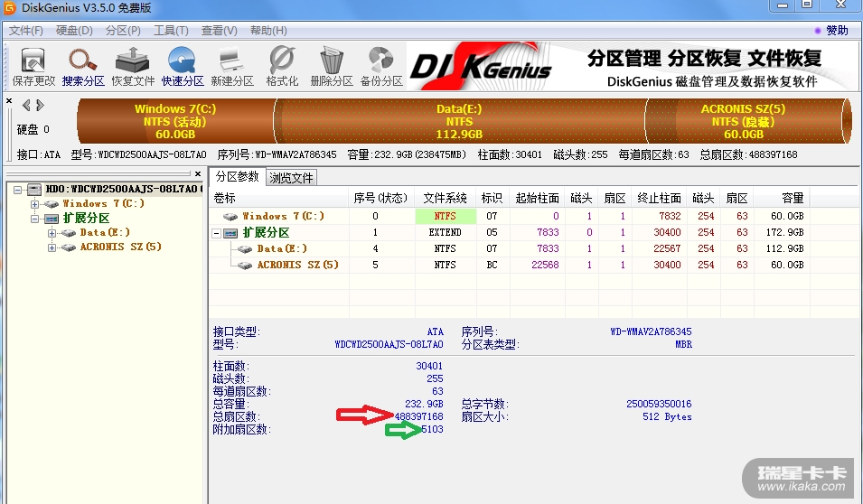Open the 文件(F) menu
Image resolution: width=863 pixels, height=504 pixels.
(x=25, y=31)
